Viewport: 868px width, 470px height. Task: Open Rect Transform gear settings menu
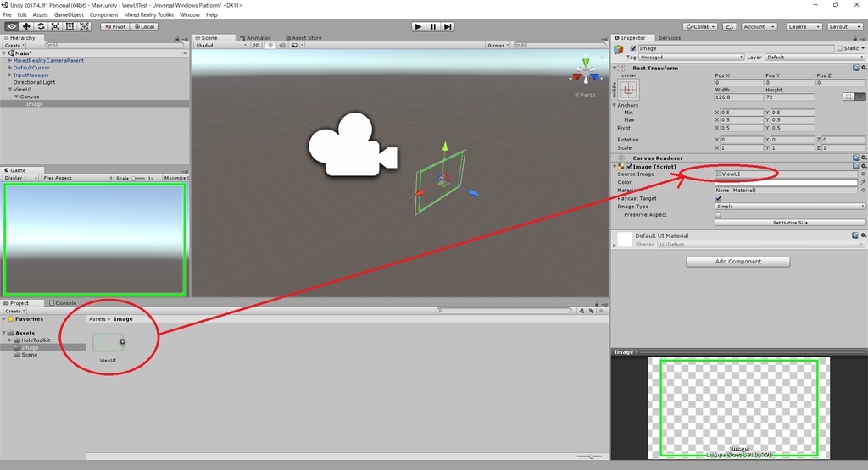click(863, 68)
